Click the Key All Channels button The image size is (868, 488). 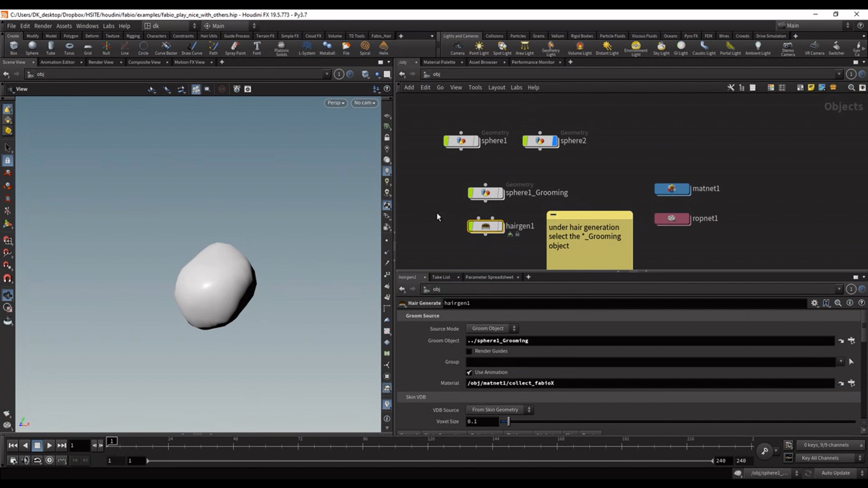coord(820,458)
